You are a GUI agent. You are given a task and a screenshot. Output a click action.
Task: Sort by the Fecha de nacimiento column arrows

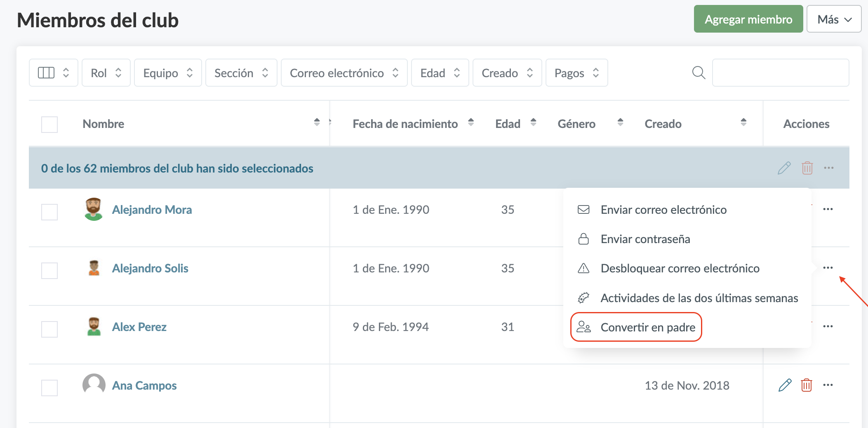[x=471, y=122]
